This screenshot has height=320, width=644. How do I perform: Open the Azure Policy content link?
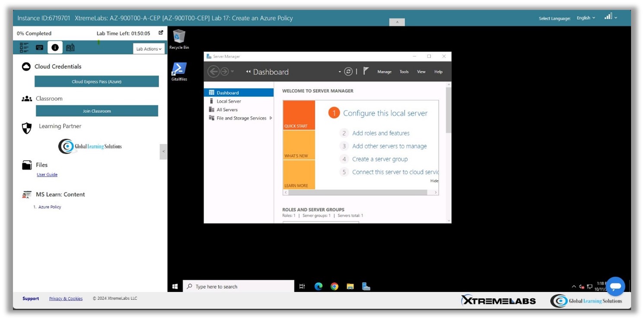pos(50,207)
